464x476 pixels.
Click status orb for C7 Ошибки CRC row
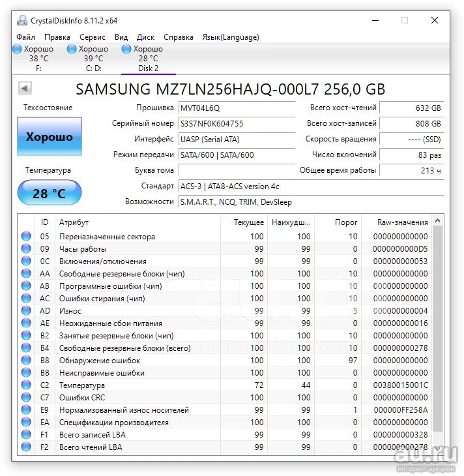(x=26, y=397)
